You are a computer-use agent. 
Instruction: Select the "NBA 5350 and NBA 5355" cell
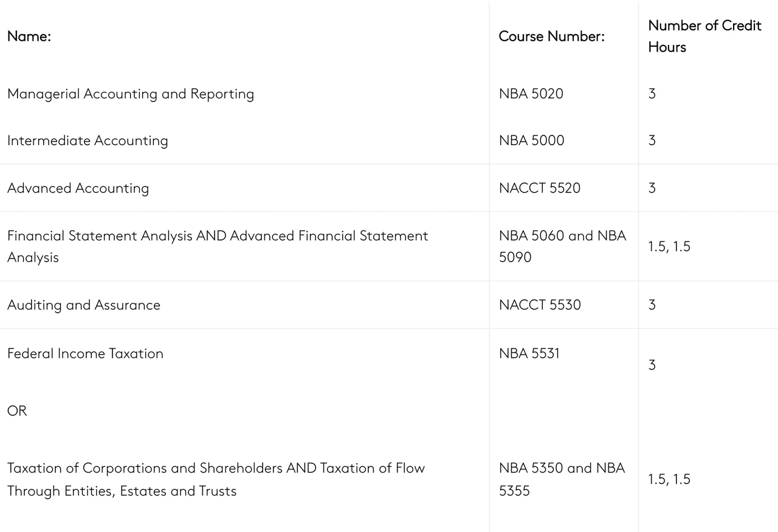pos(562,479)
